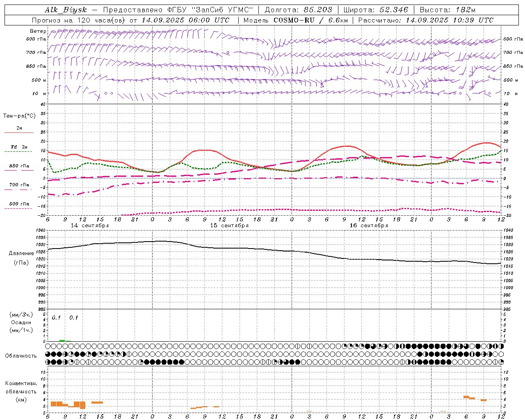Click the 15 сентября date label

[229, 226]
